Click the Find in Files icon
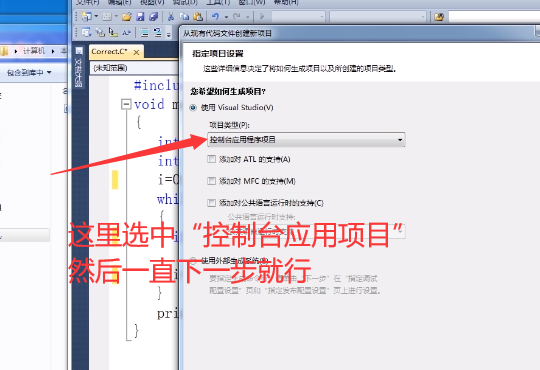 click(x=439, y=17)
